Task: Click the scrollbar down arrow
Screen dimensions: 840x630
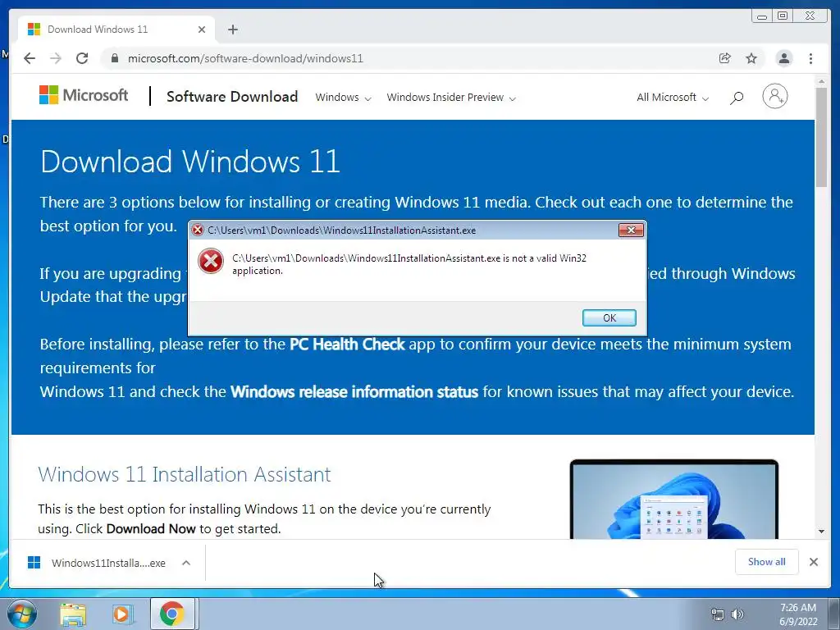Action: click(821, 532)
